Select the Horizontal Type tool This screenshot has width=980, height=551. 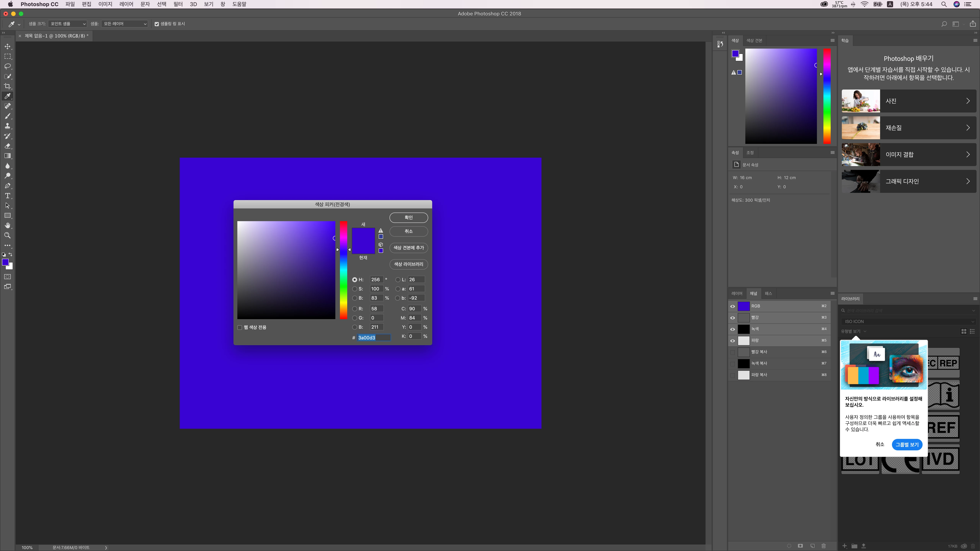(7, 196)
